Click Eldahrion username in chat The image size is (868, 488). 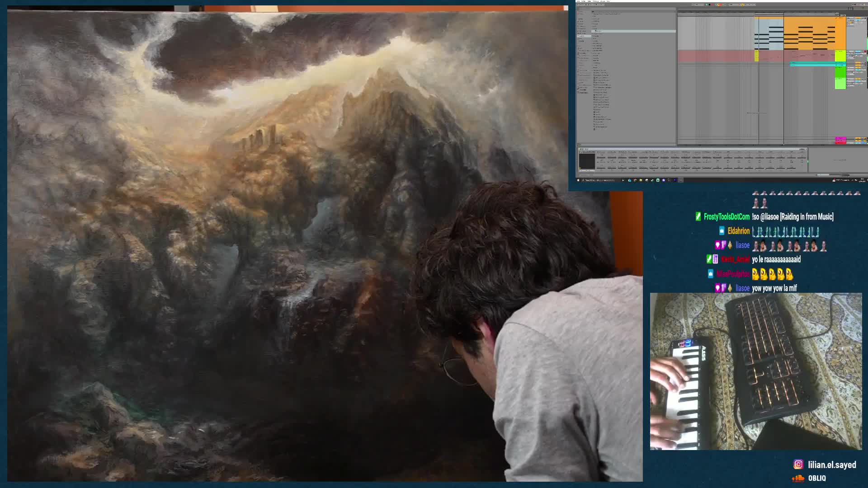pyautogui.click(x=738, y=231)
